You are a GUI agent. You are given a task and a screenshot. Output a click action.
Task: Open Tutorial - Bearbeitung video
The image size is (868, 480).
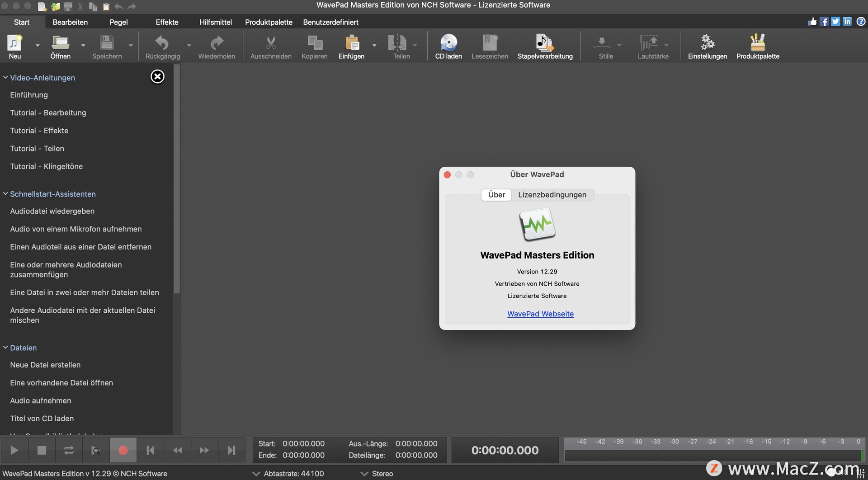pyautogui.click(x=48, y=113)
